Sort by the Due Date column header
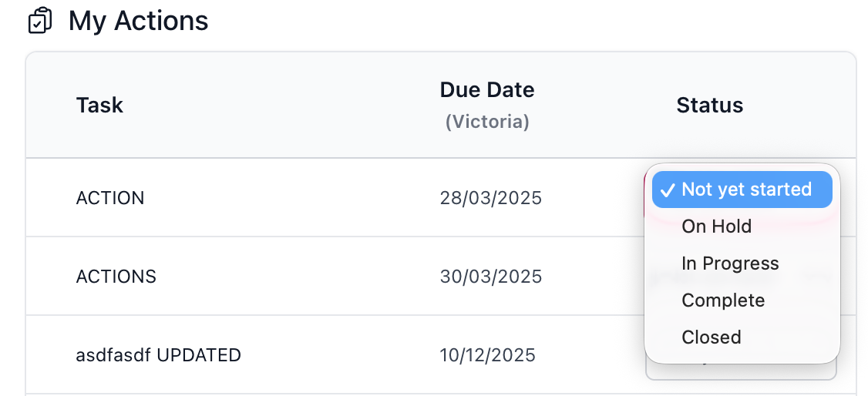Image resolution: width=868 pixels, height=396 pixels. (486, 90)
